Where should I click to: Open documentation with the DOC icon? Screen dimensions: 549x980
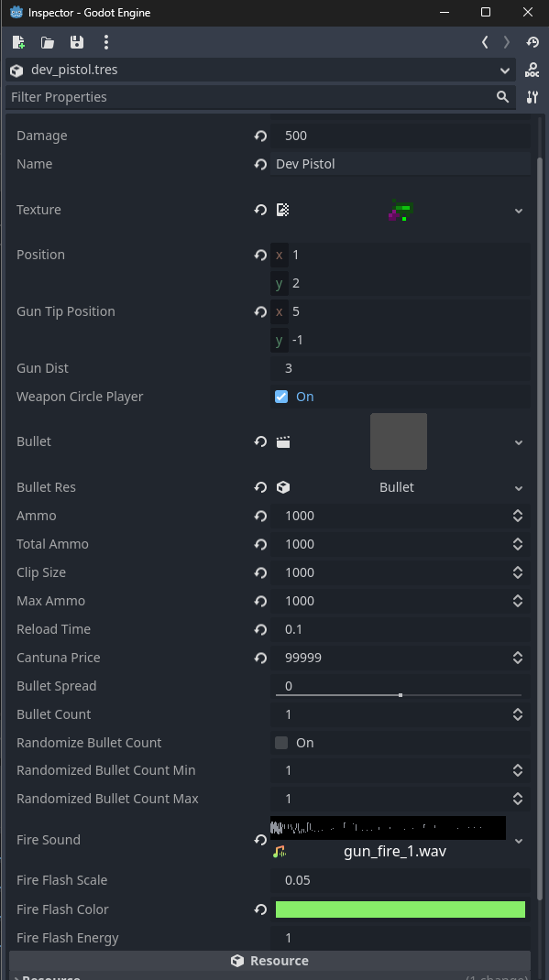533,70
